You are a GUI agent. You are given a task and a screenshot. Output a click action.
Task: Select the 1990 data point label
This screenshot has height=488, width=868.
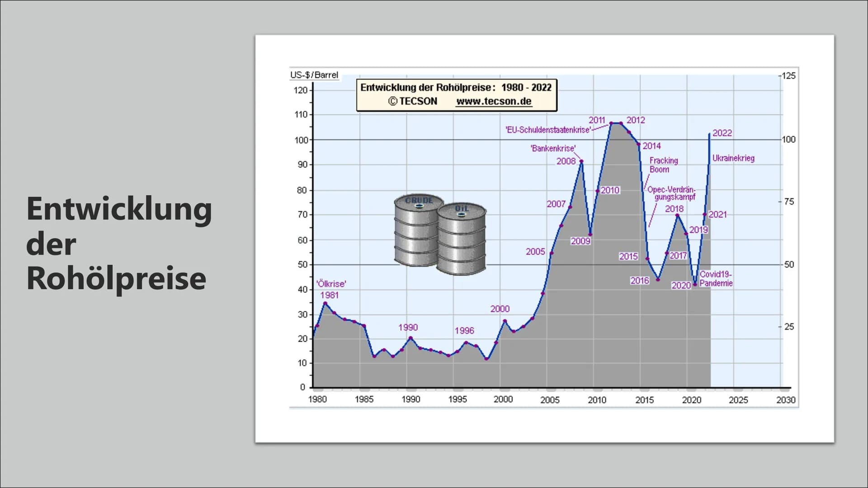pos(408,328)
